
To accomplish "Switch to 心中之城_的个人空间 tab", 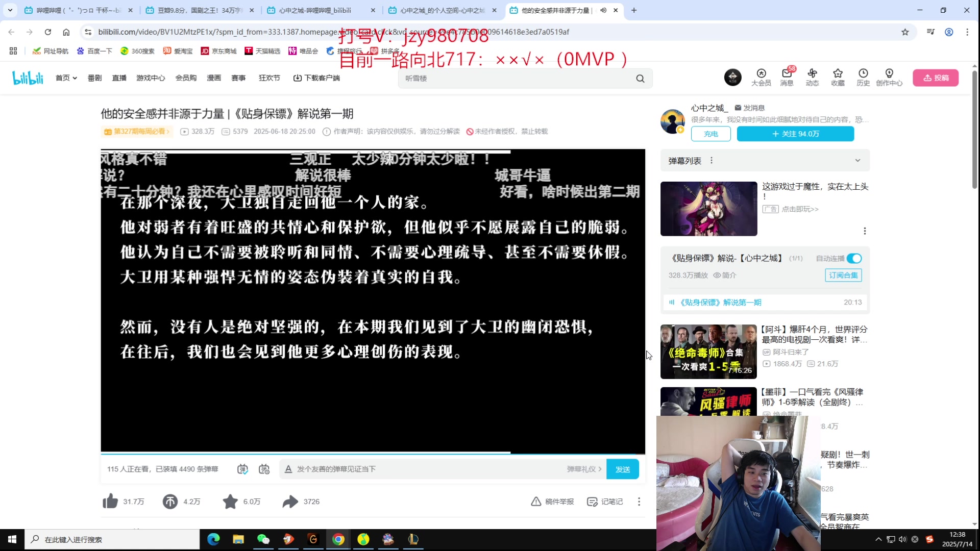I will 442,10.
